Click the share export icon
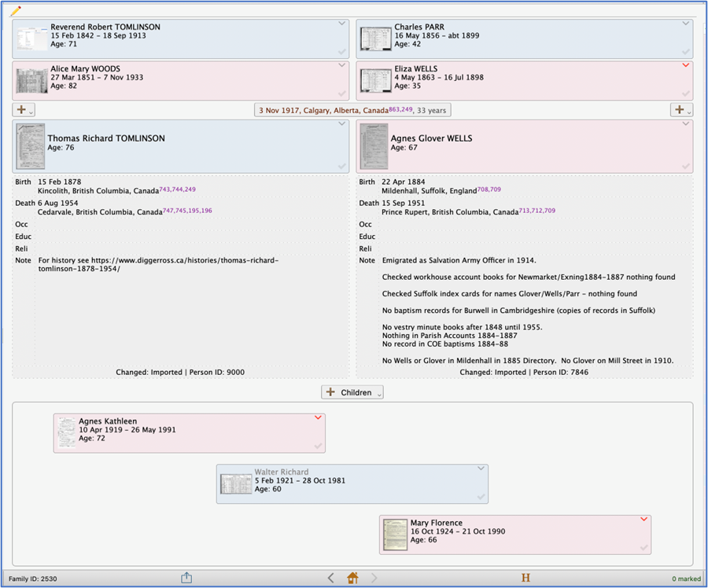The height and width of the screenshot is (588, 708). click(186, 578)
